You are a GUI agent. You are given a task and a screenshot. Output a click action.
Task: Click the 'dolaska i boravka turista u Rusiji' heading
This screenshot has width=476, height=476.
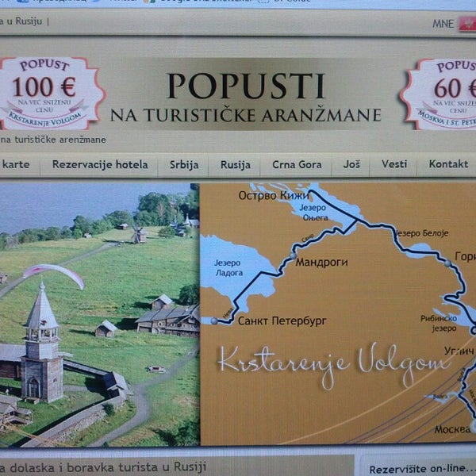point(108,467)
